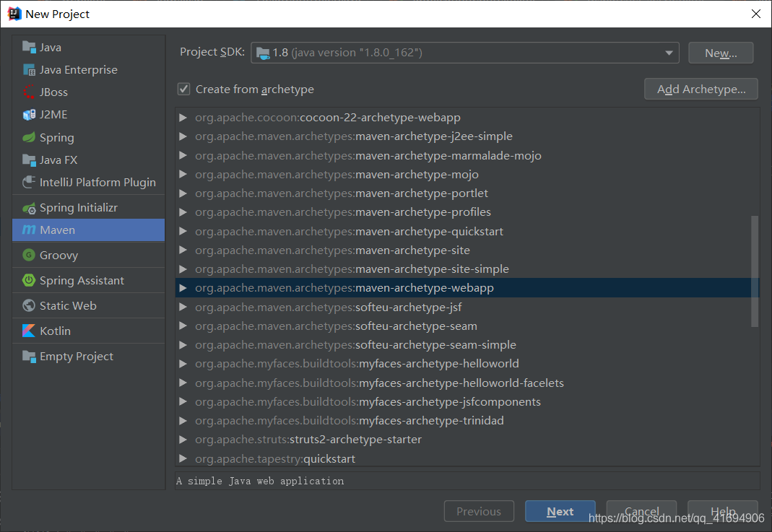Click the IntelliJ IDEA title bar logo

click(14, 14)
